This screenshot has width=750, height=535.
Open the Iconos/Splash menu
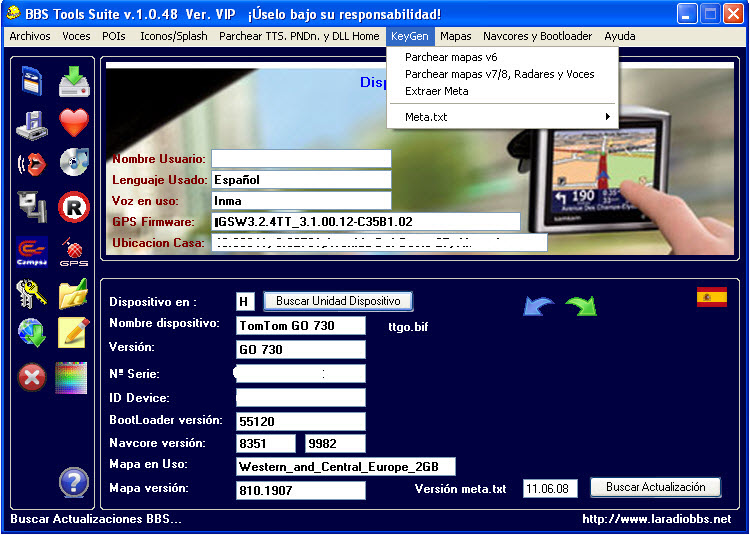coord(174,36)
